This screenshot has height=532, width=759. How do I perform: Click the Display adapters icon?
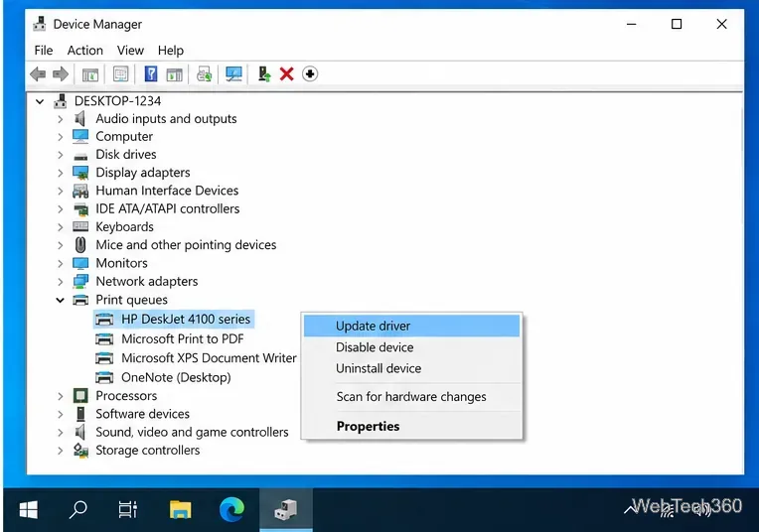point(80,173)
